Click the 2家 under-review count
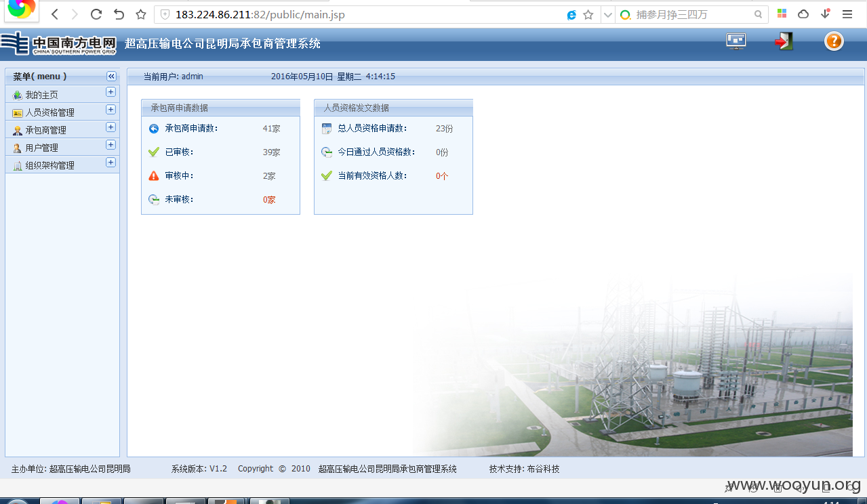The width and height of the screenshot is (867, 504). (x=269, y=176)
